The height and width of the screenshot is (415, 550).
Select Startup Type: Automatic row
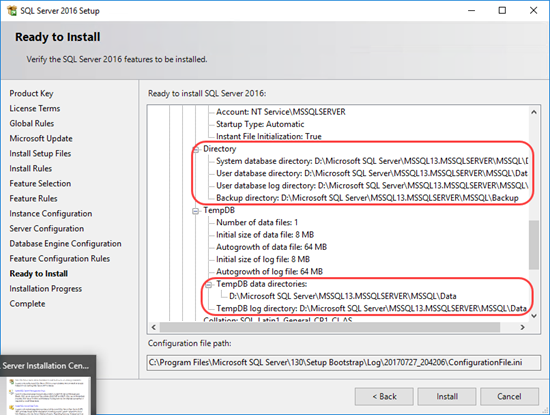(x=260, y=124)
